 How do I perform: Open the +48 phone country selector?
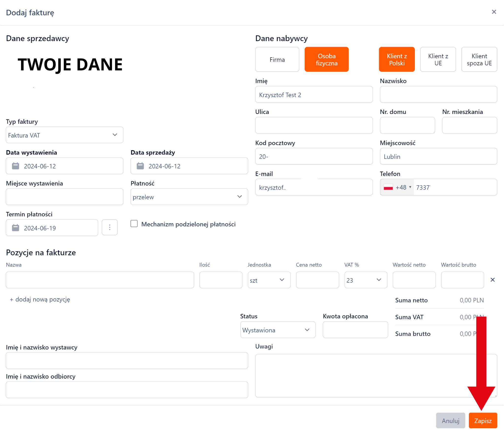click(397, 187)
